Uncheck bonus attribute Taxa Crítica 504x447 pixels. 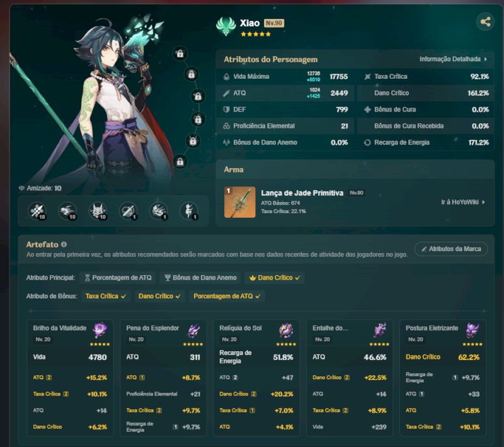tap(106, 296)
